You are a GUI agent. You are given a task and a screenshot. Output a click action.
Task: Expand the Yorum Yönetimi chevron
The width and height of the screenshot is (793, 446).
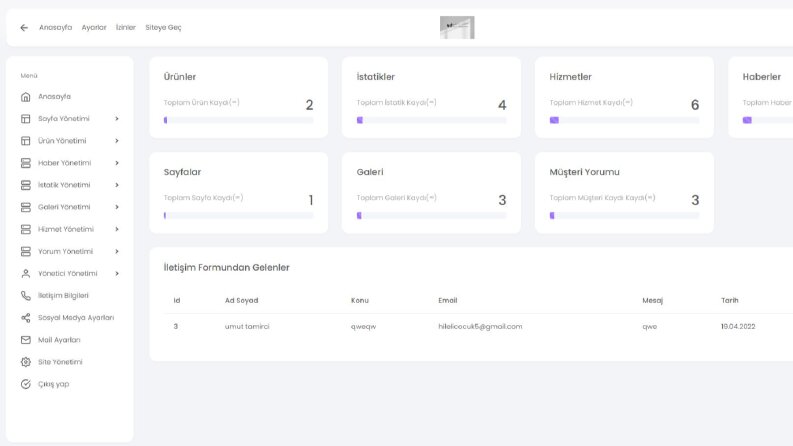pyautogui.click(x=117, y=251)
